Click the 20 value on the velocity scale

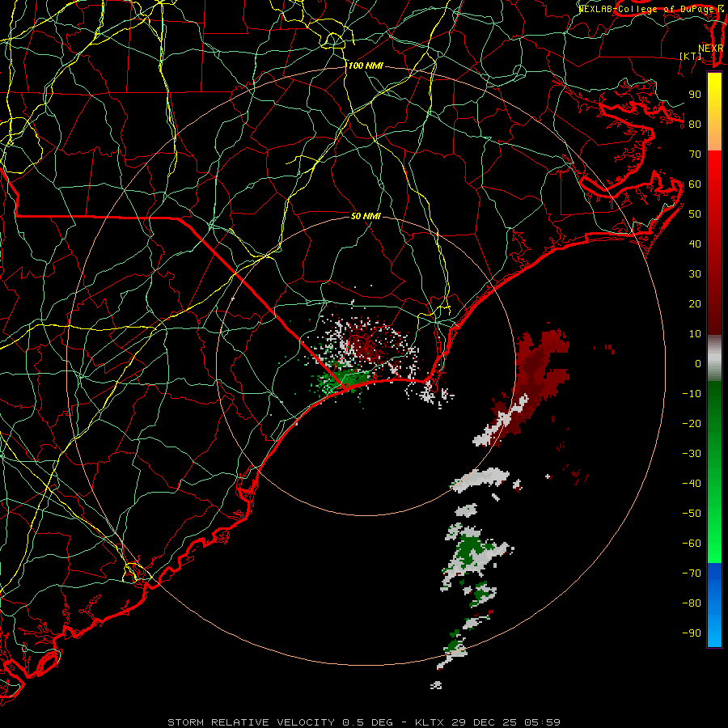(695, 303)
